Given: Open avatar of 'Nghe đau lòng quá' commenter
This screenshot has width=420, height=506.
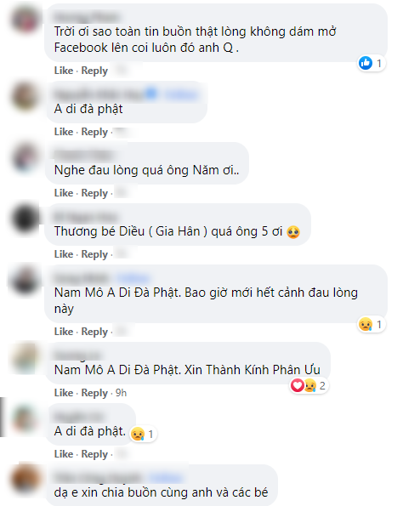Looking at the screenshot, I should (26, 158).
